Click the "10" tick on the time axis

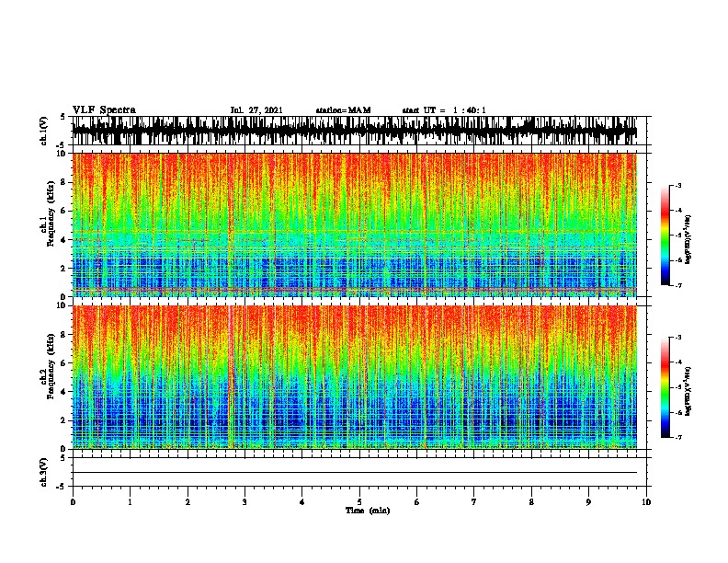646,502
